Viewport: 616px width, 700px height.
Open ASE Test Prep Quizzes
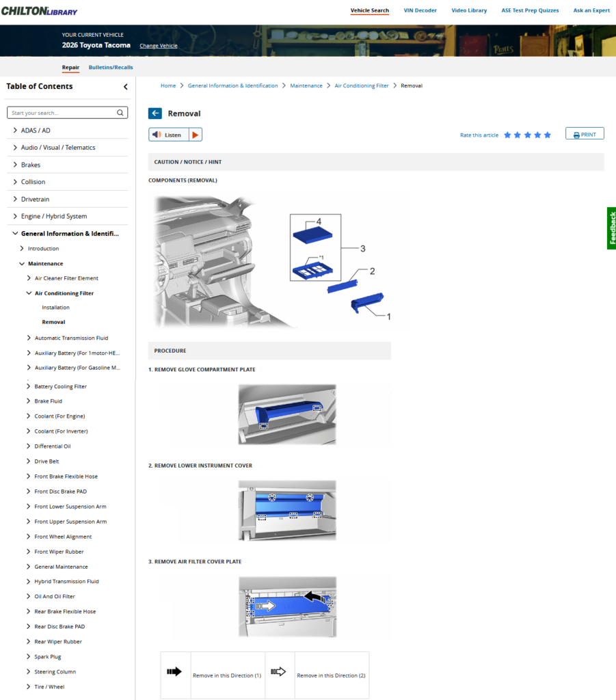pos(530,10)
